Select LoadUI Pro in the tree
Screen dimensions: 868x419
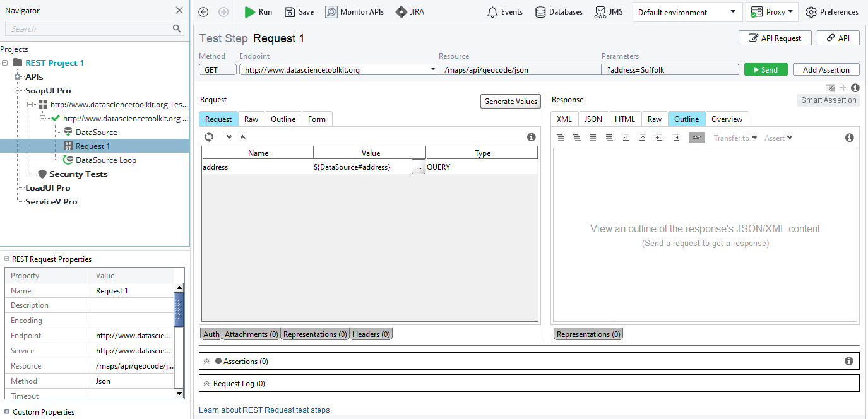[48, 188]
